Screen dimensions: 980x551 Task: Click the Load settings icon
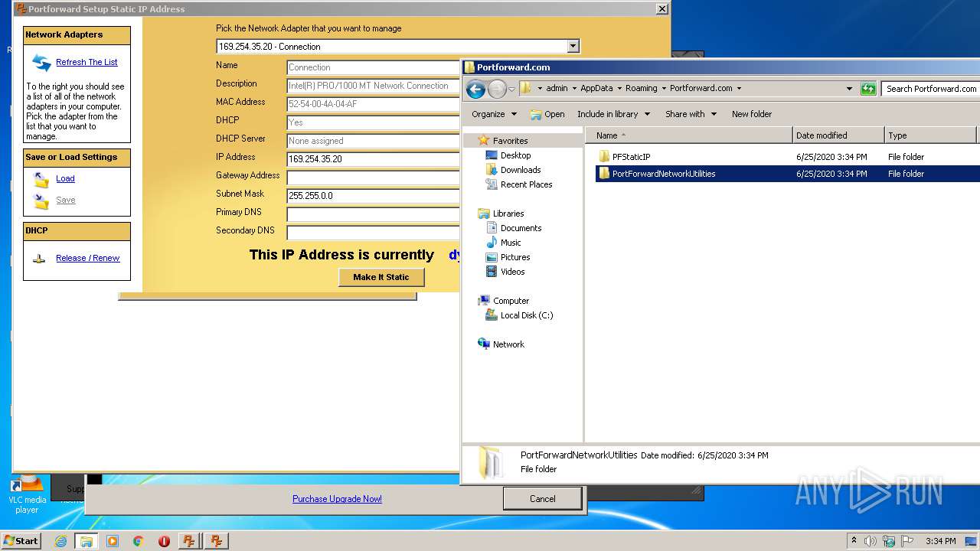tap(41, 179)
